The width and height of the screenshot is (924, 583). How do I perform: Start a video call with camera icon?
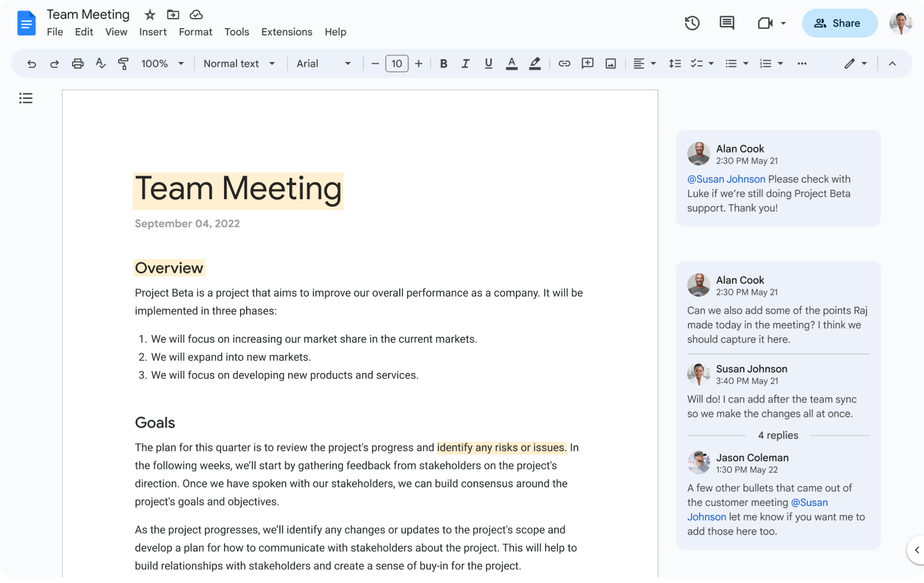coord(765,23)
